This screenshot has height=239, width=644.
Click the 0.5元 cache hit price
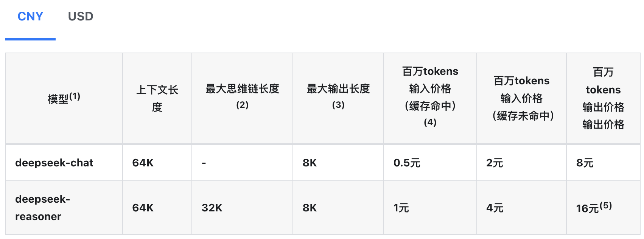point(407,163)
